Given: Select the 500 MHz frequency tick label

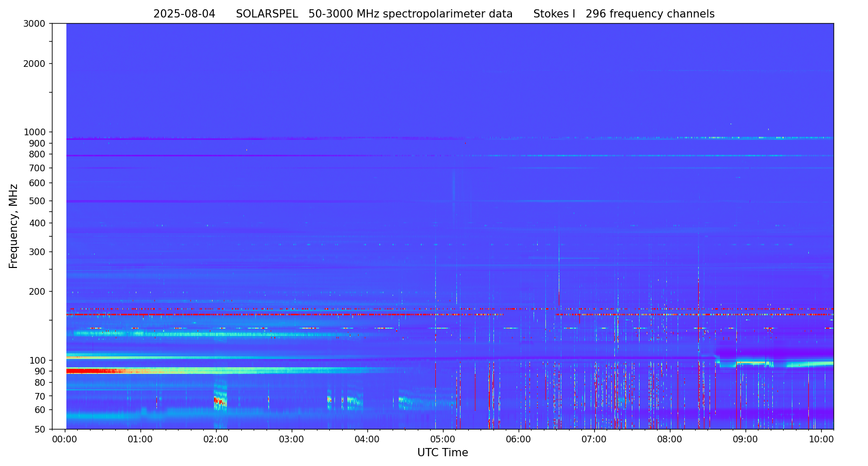Looking at the screenshot, I should click(x=37, y=201).
